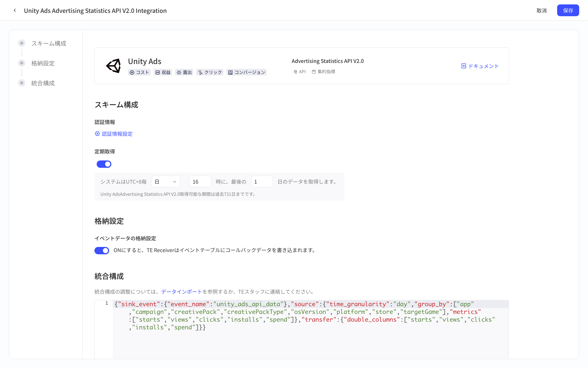
Task: Click the コンバージョン tag icon
Action: (x=230, y=72)
